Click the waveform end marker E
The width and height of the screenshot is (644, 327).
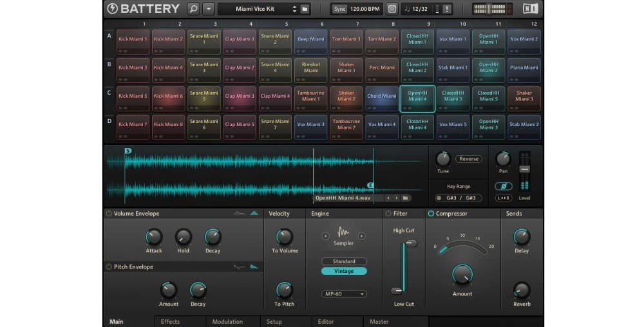[370, 185]
